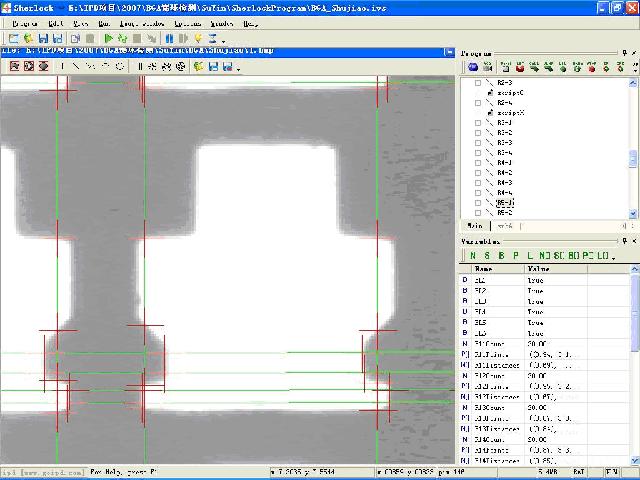
Task: Toggle the checkbox beside R4-3
Action: [x=477, y=183]
